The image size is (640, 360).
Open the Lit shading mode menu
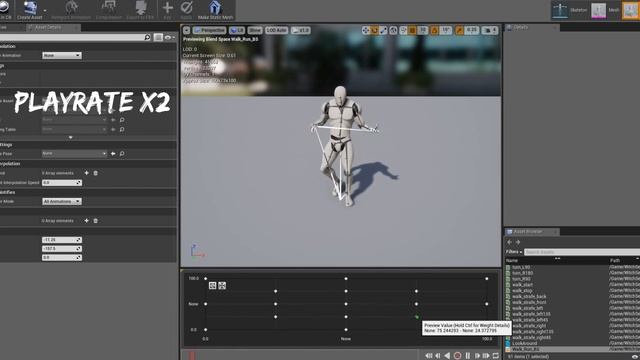237,30
